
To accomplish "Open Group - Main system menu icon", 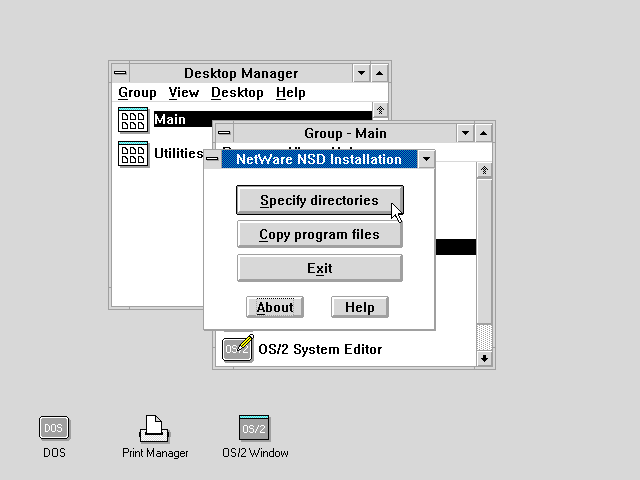I will tap(224, 133).
